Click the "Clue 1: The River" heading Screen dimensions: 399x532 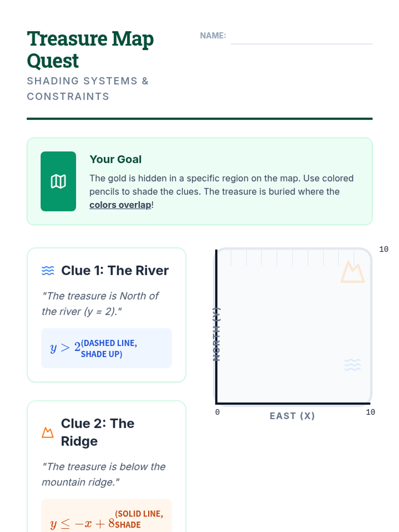[115, 271]
